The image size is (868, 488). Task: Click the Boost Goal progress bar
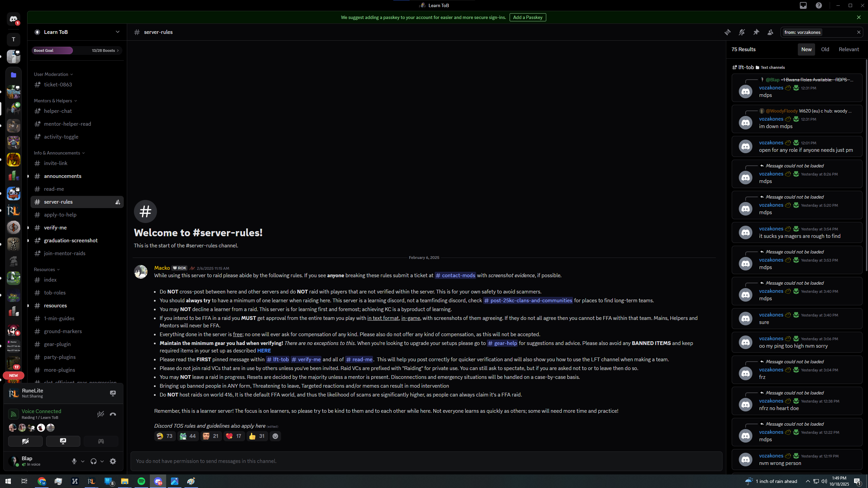click(77, 50)
